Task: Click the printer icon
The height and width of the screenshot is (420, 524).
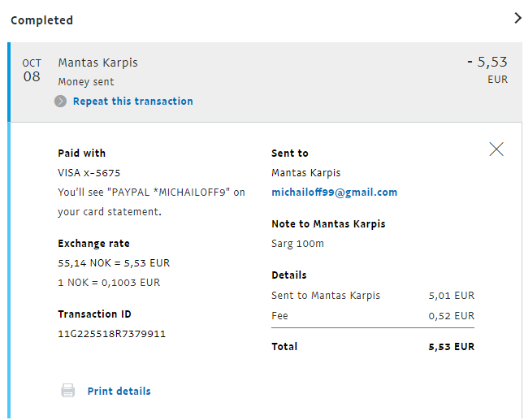Action: (68, 391)
